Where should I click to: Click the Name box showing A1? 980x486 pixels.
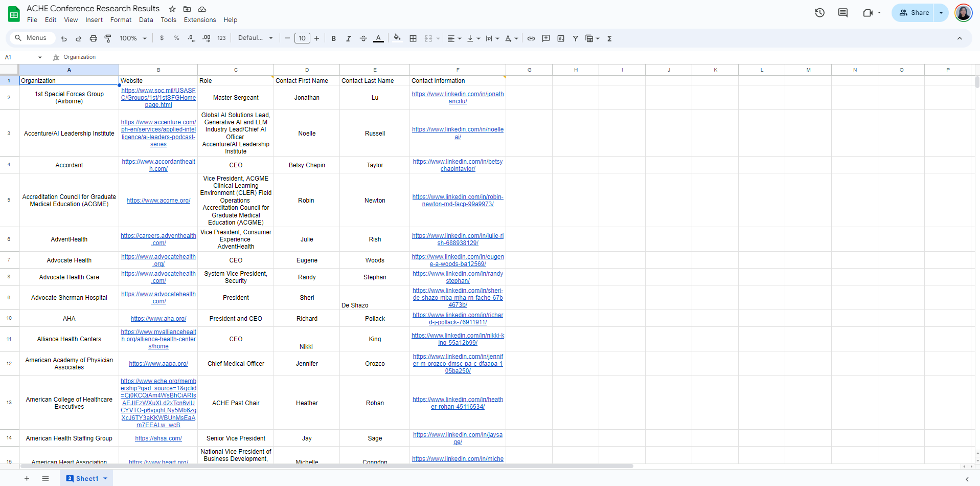[23, 57]
